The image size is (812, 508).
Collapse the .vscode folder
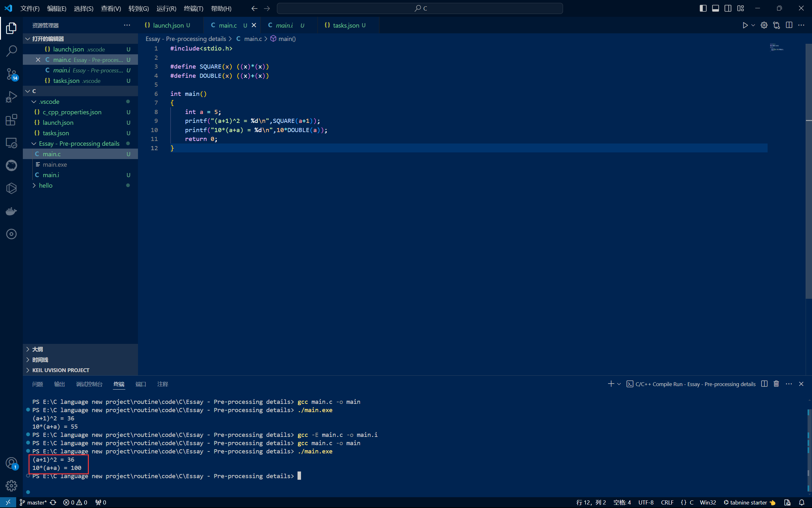click(81, 102)
